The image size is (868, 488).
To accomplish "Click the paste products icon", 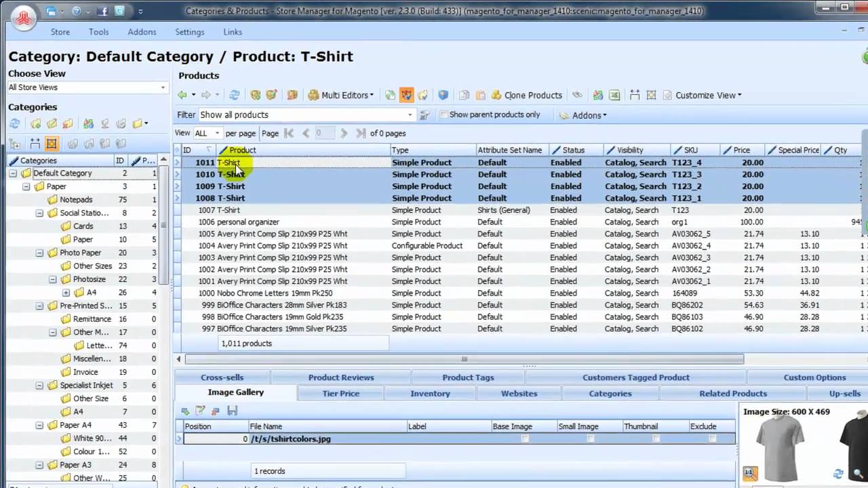I will coord(481,96).
